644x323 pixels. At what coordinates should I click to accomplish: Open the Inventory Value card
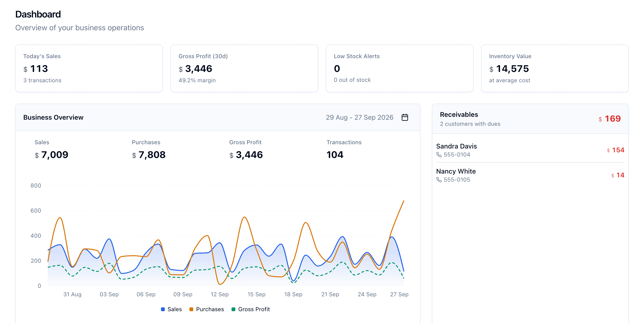click(555, 68)
